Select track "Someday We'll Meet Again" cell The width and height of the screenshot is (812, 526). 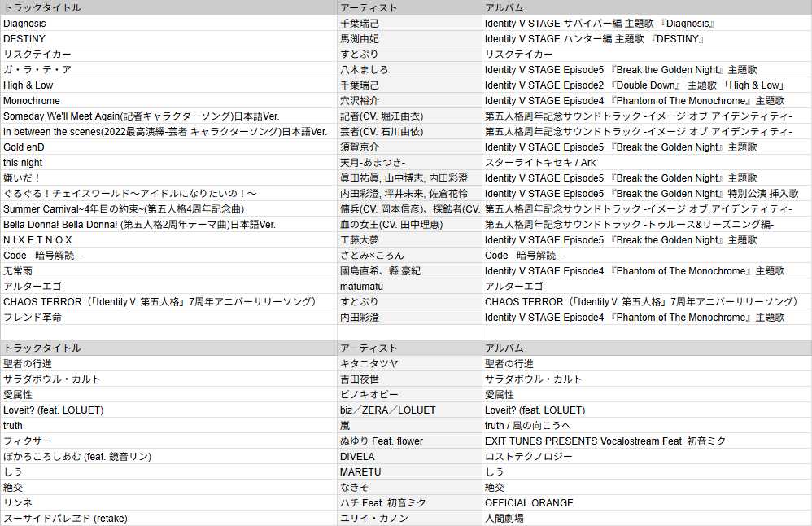[168, 116]
